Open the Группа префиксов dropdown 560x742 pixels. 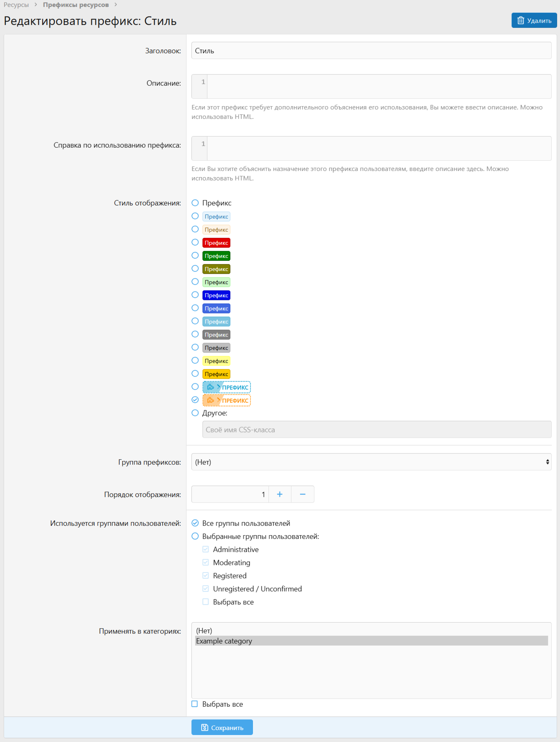click(371, 462)
